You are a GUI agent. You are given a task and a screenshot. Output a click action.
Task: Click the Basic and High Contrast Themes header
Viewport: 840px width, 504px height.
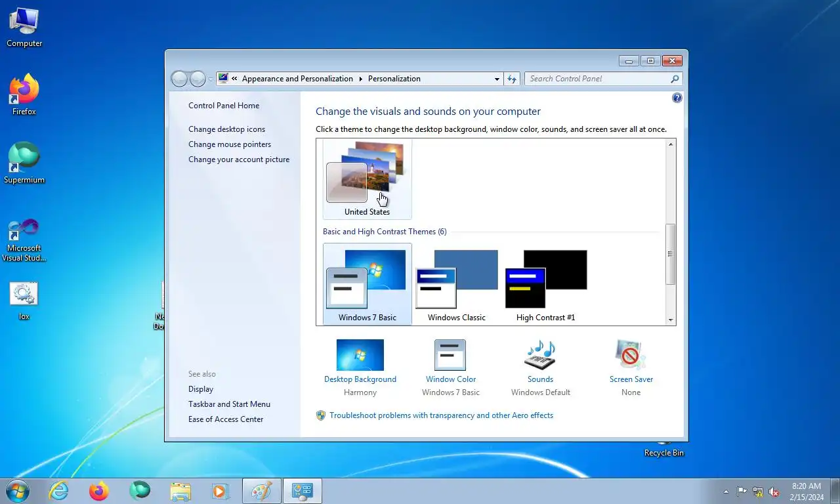[385, 232]
